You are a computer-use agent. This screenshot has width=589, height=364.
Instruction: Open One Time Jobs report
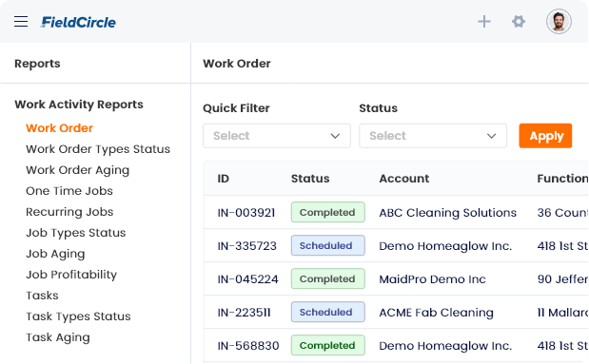pos(69,191)
